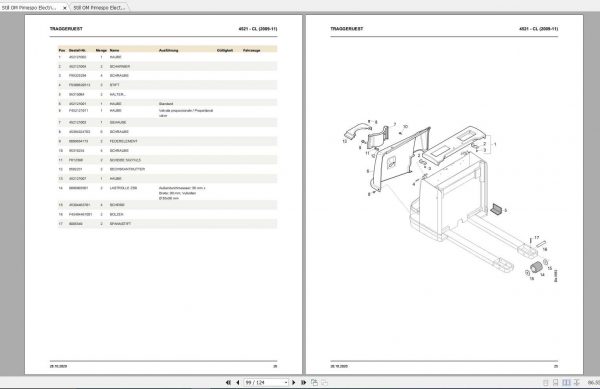Click the Fahrzeuge column header
This screenshot has height=389, width=600.
pyautogui.click(x=251, y=50)
